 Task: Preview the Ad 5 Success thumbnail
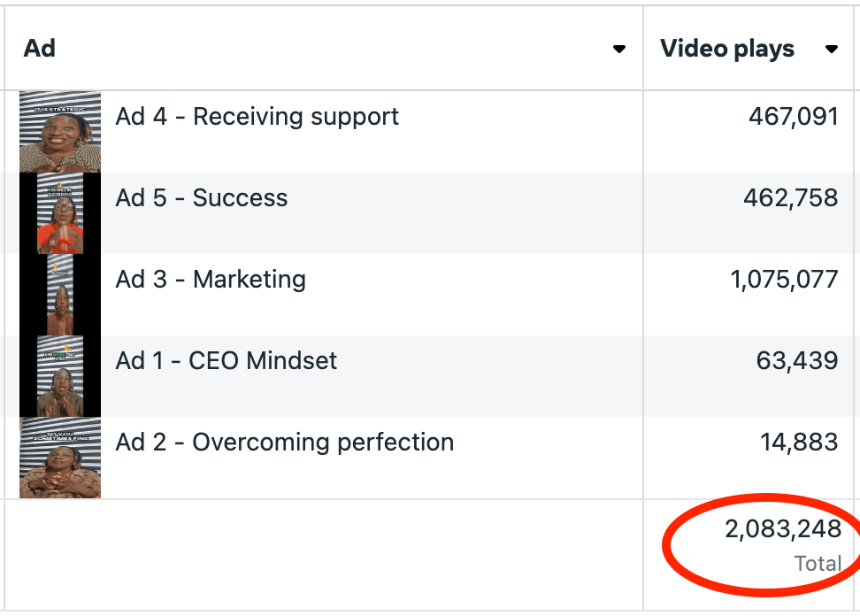pos(60,213)
